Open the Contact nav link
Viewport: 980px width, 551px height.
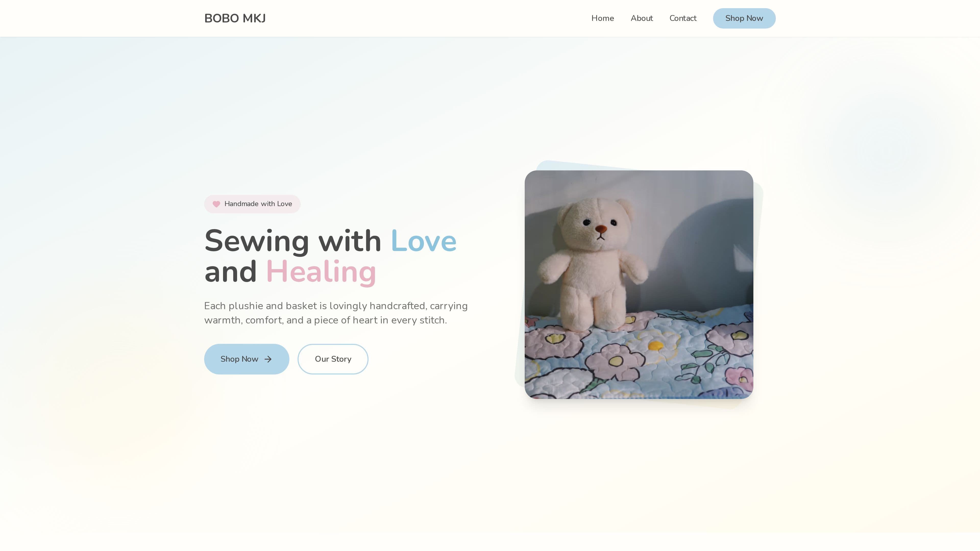tap(683, 18)
